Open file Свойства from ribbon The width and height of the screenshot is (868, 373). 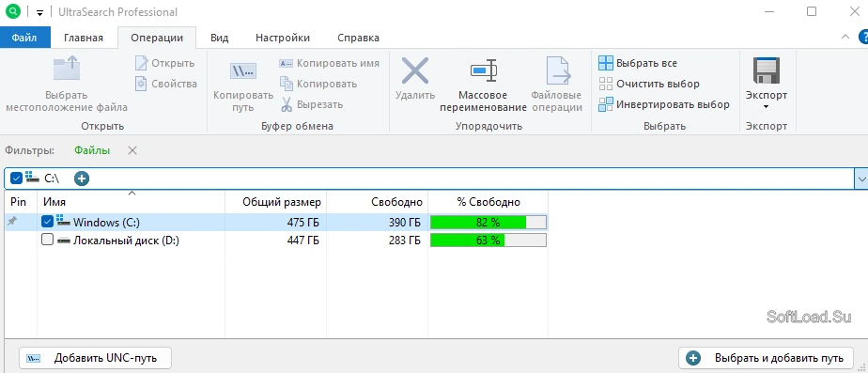pyautogui.click(x=166, y=85)
